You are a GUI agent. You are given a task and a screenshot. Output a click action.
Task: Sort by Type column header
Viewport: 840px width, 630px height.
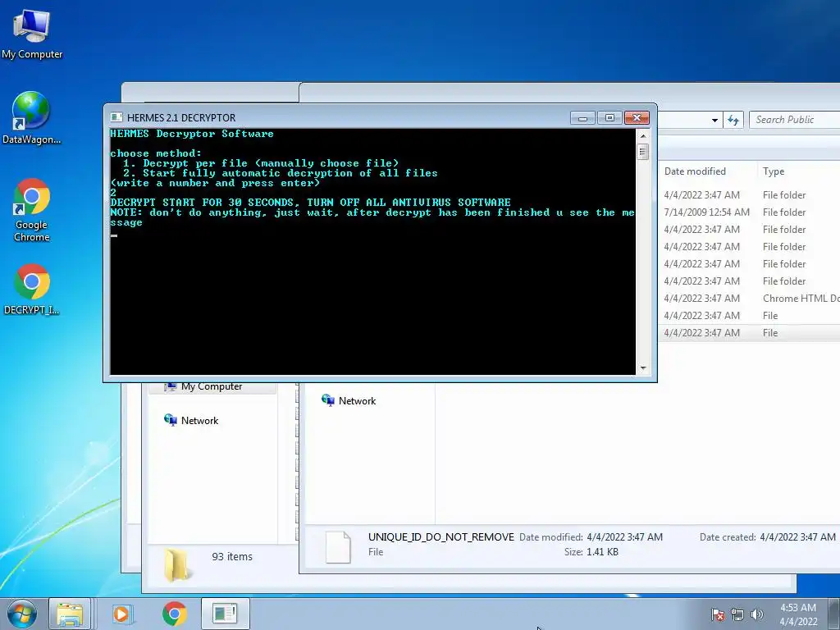click(x=774, y=171)
